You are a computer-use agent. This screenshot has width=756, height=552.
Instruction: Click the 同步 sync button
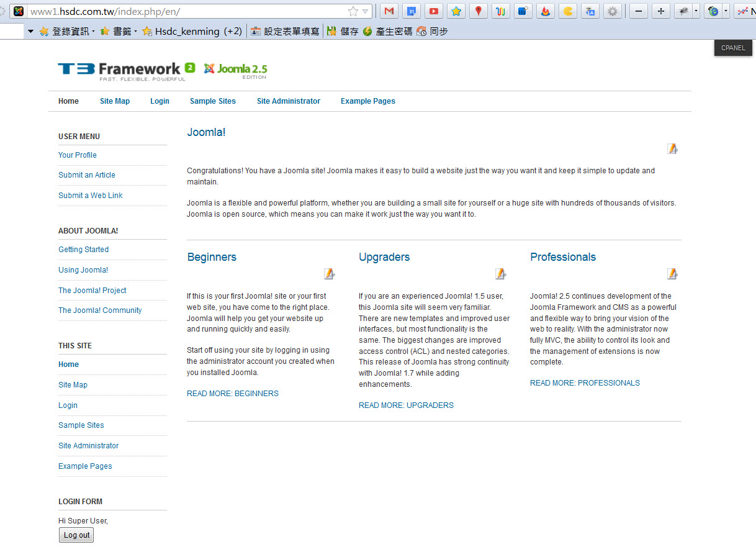pyautogui.click(x=433, y=31)
